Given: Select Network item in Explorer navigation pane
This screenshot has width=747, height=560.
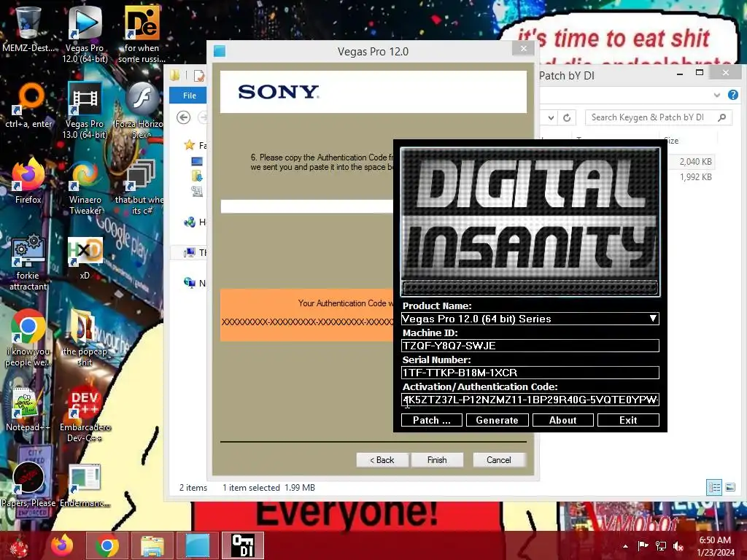Looking at the screenshot, I should 195,283.
